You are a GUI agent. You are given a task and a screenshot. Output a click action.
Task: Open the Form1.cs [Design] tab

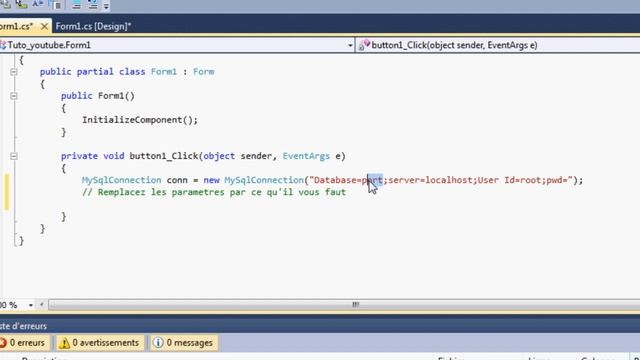93,27
